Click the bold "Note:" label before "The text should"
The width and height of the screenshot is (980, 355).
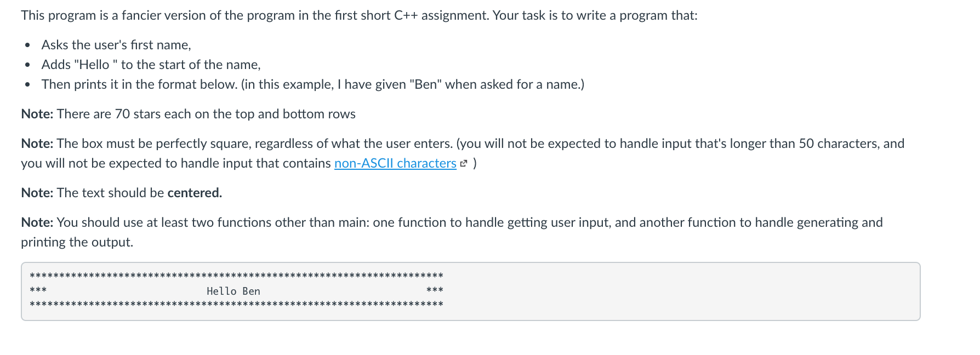click(37, 193)
